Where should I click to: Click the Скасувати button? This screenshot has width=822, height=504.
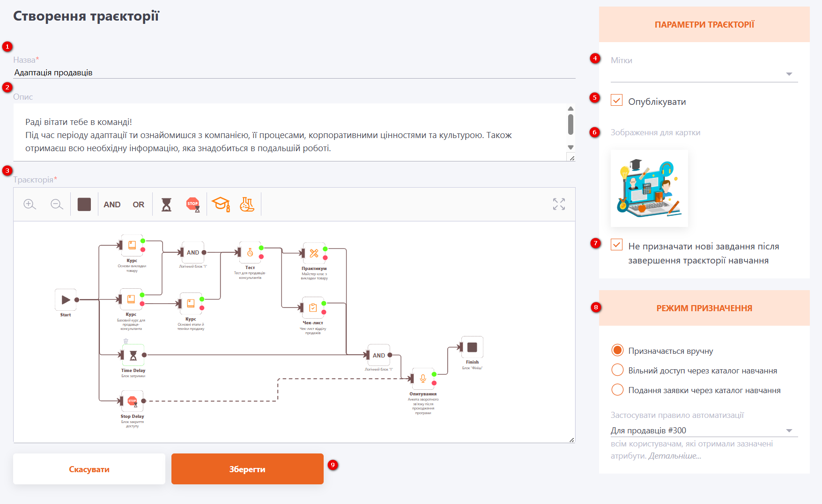click(89, 469)
